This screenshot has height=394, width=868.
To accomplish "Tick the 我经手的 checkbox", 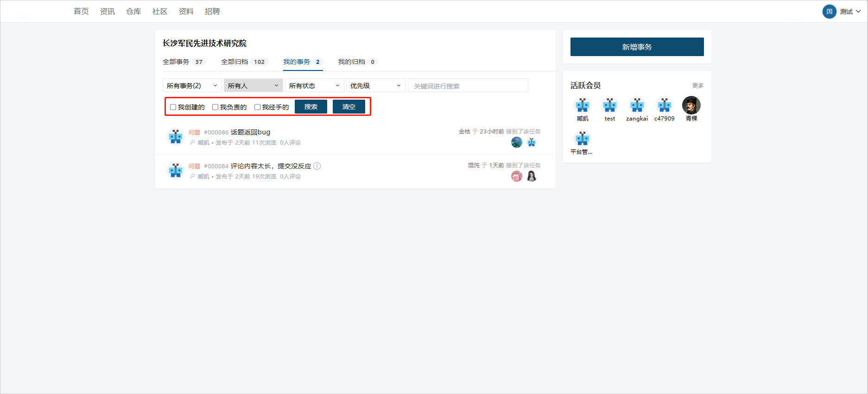I will 257,107.
